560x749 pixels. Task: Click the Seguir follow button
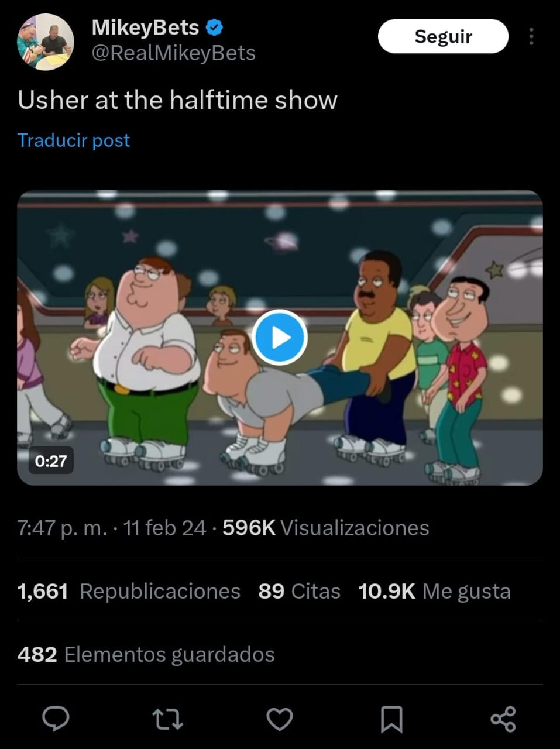pos(443,36)
